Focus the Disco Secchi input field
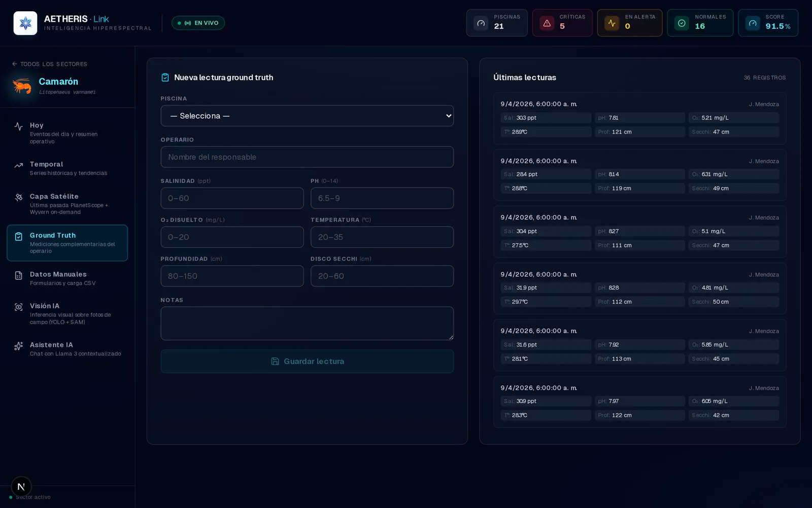The width and height of the screenshot is (812, 508). [382, 276]
